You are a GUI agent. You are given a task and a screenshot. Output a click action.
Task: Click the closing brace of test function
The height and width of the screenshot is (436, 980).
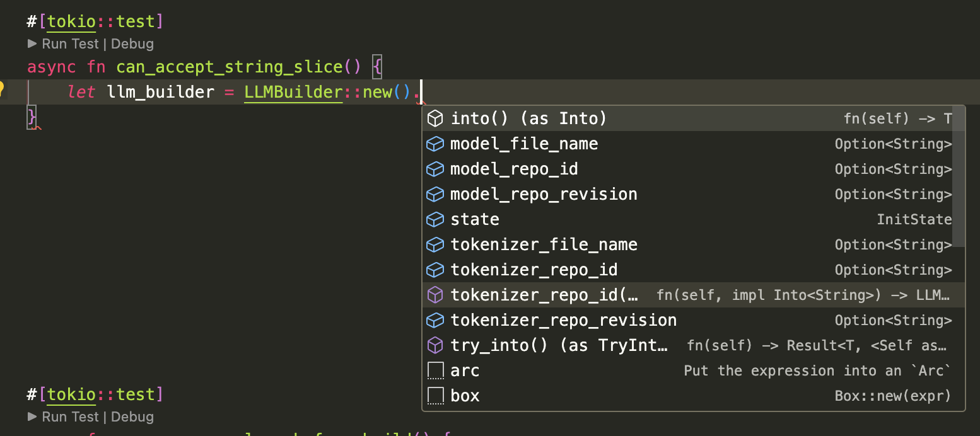[33, 117]
